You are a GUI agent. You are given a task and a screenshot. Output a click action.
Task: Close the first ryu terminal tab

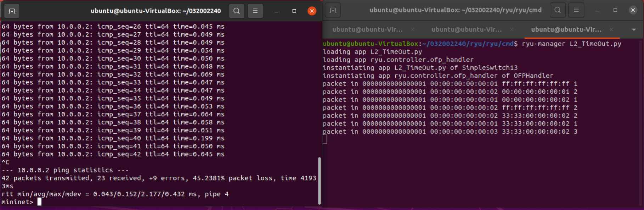(413, 29)
